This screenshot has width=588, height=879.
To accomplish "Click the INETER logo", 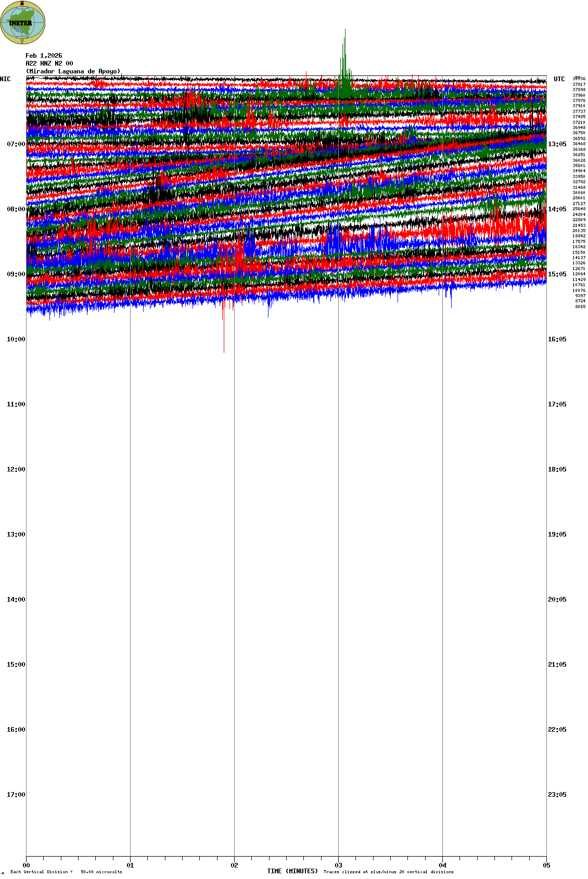I will (x=23, y=22).
